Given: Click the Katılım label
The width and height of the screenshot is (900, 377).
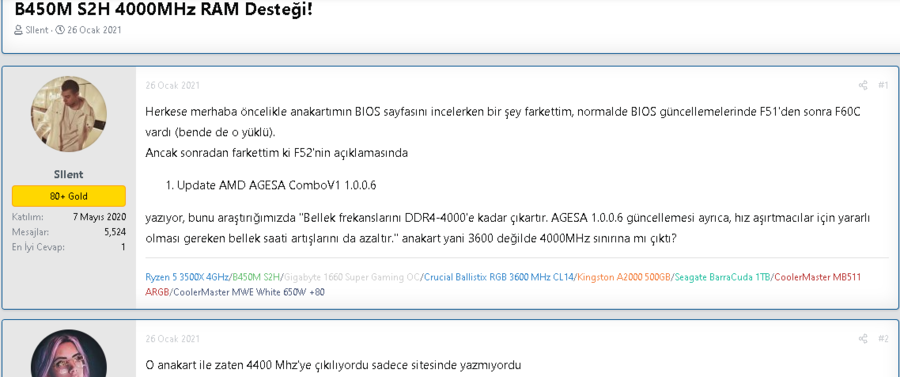Looking at the screenshot, I should [x=28, y=217].
